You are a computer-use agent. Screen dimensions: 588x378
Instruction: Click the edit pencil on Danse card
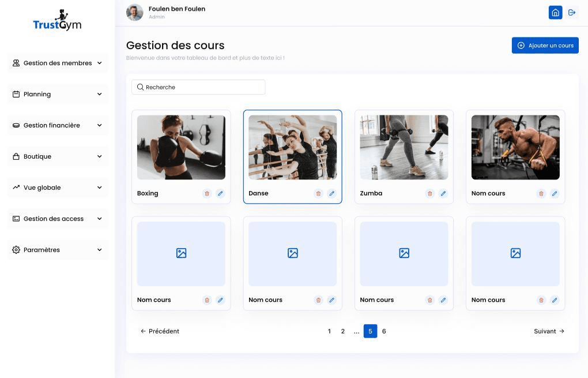click(331, 193)
